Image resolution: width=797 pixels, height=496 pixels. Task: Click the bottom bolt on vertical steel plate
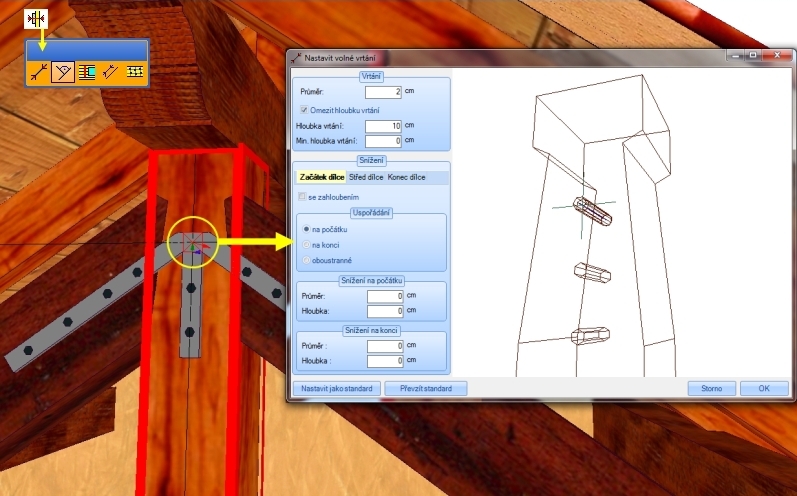[x=190, y=332]
